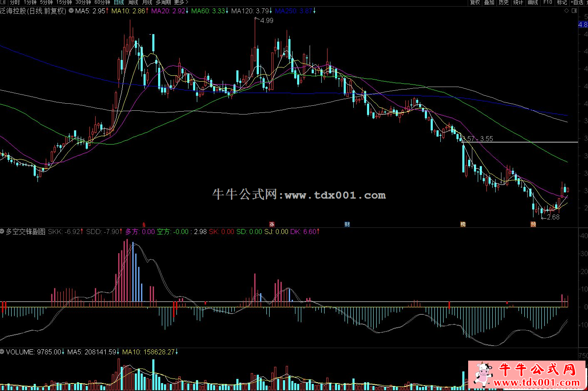The width and height of the screenshot is (588, 391).
Task: Switch to the 日线 daily chart
Action: click(119, 2)
